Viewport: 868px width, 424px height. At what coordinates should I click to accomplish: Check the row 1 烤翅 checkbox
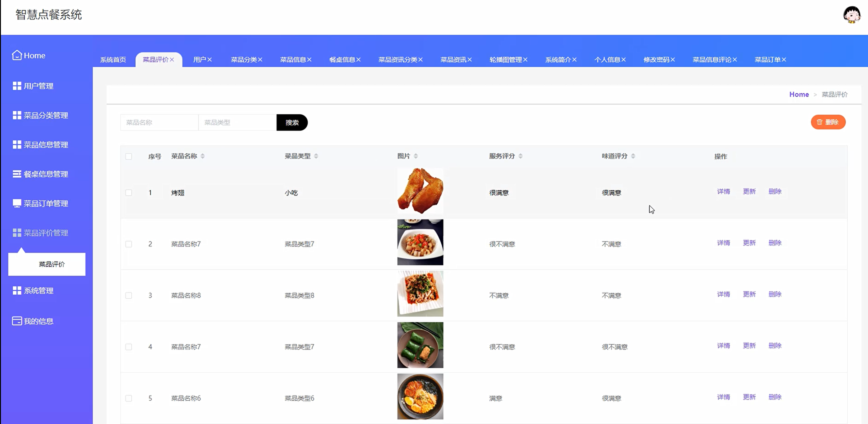point(129,192)
